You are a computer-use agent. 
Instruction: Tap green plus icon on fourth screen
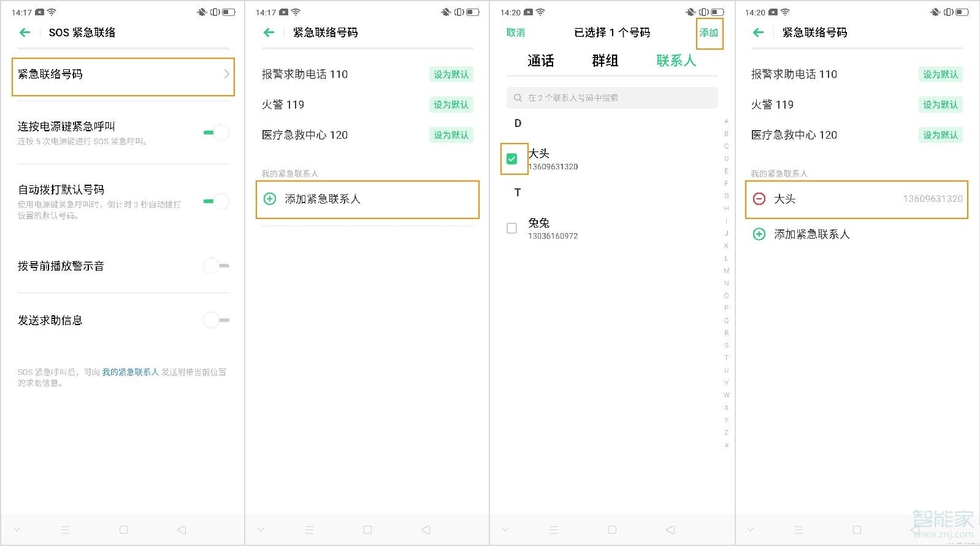click(759, 234)
